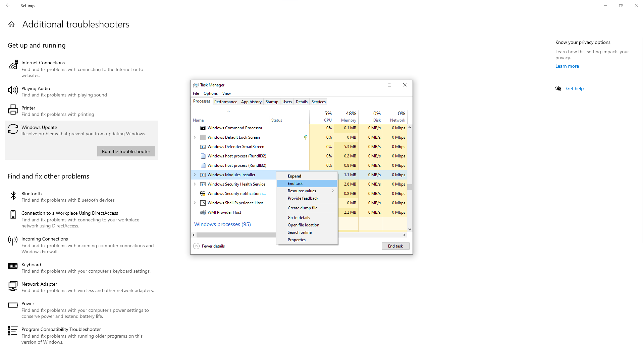644x348 pixels.
Task: Collapse Task Manager with Fewer details
Action: tap(209, 246)
